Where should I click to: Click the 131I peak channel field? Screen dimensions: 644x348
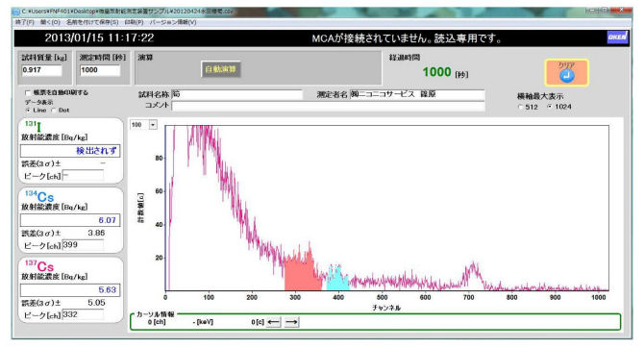pyautogui.click(x=83, y=176)
